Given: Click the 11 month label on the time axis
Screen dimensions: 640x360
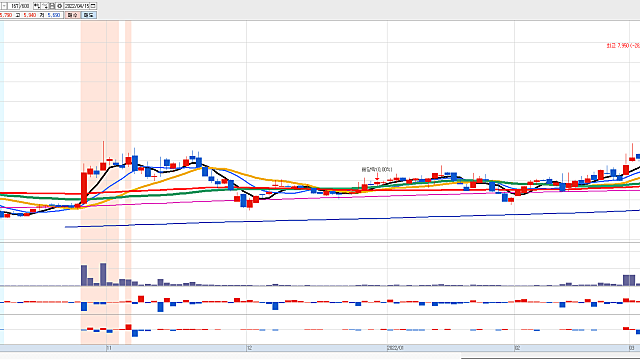Looking at the screenshot, I should pos(109,348).
